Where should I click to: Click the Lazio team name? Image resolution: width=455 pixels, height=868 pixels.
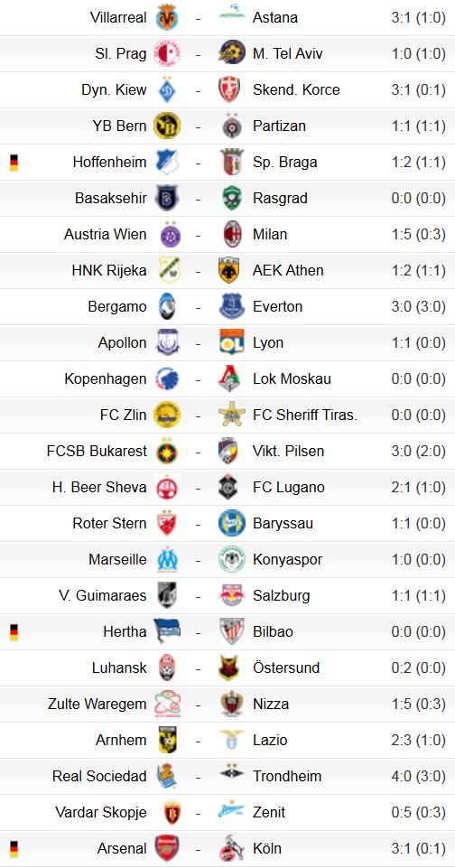tap(270, 740)
